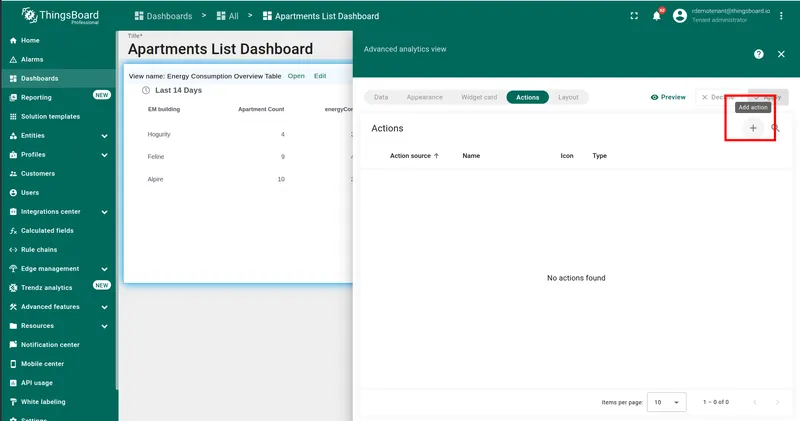Select the Actions tab
This screenshot has height=421, width=800.
pos(528,97)
